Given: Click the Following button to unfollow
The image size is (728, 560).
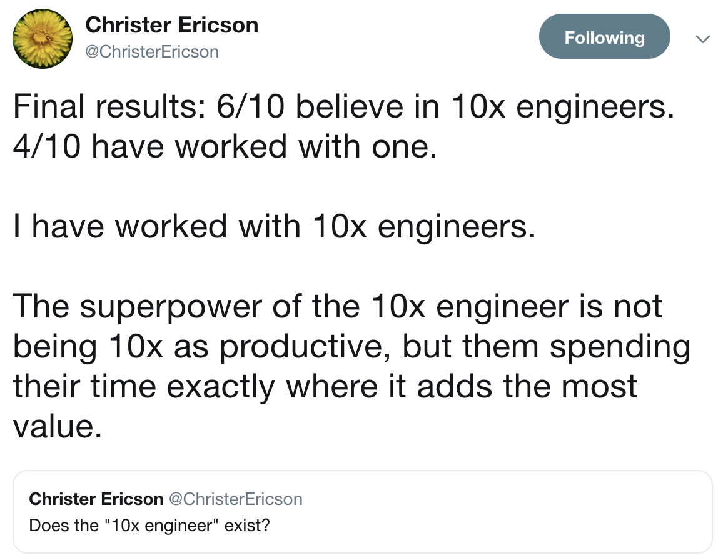Looking at the screenshot, I should click(604, 37).
